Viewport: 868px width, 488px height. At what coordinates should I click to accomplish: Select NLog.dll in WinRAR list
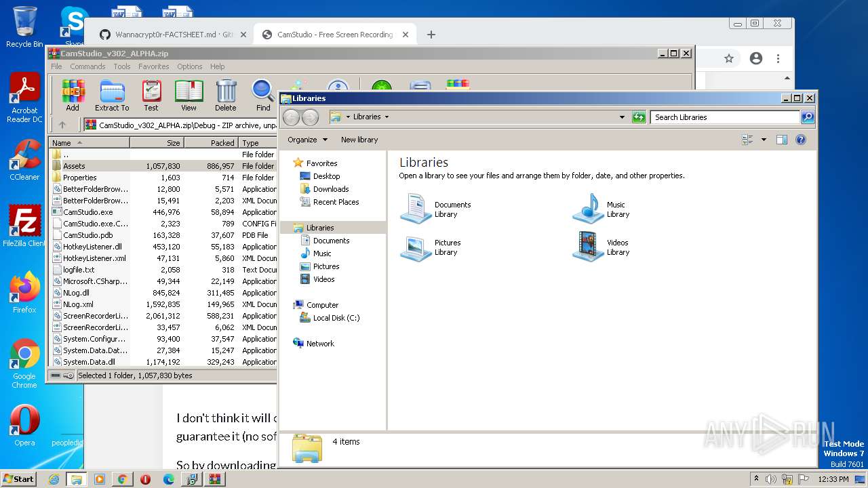(163, 293)
